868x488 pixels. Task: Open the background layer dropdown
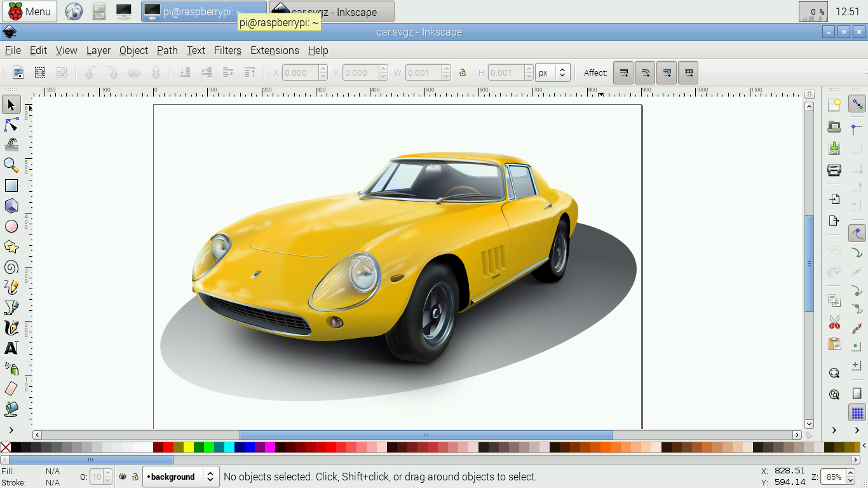pyautogui.click(x=181, y=477)
